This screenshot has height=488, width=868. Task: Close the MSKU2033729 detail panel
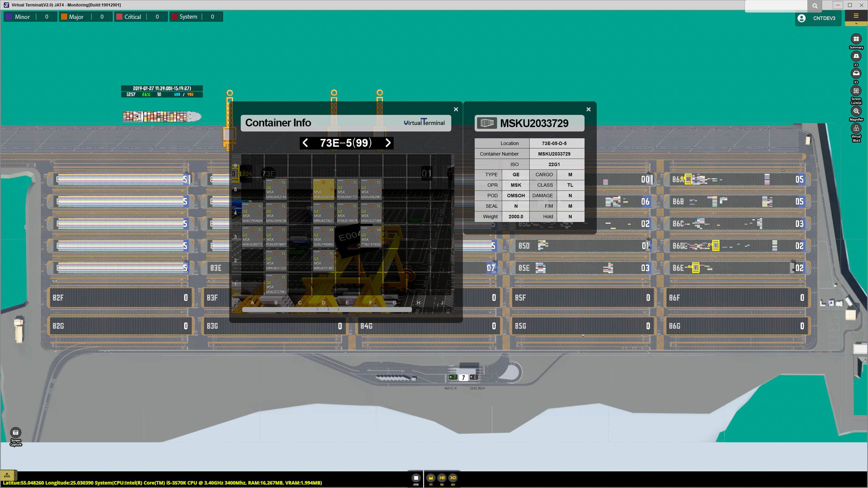pyautogui.click(x=588, y=109)
